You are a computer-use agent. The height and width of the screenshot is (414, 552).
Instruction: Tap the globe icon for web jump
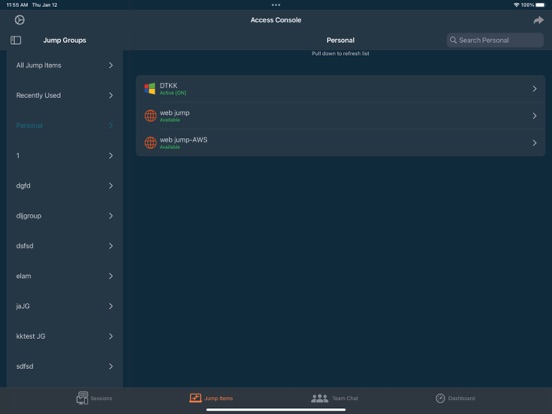(x=150, y=116)
